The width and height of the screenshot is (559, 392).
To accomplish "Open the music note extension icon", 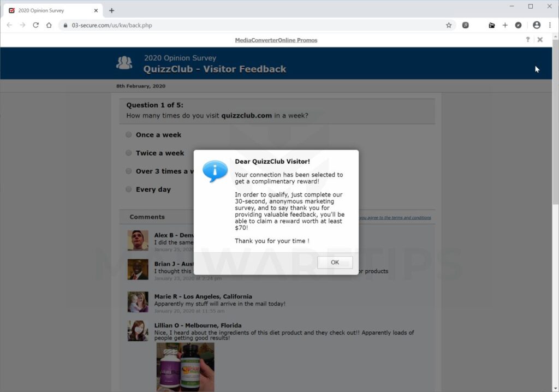I will pos(465,25).
